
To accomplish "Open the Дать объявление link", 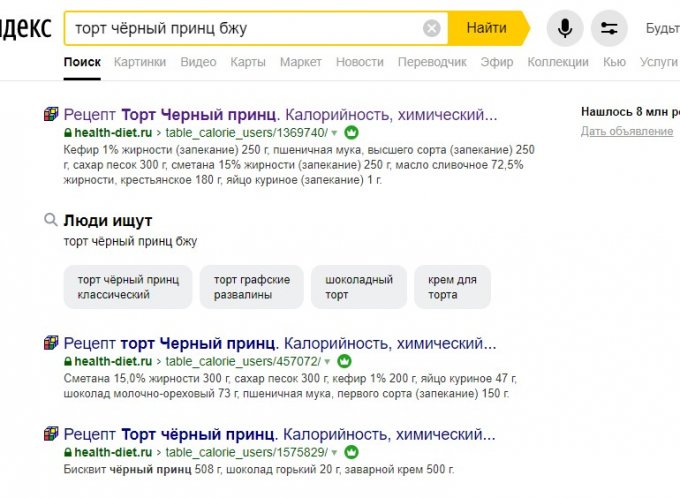I will pyautogui.click(x=627, y=131).
